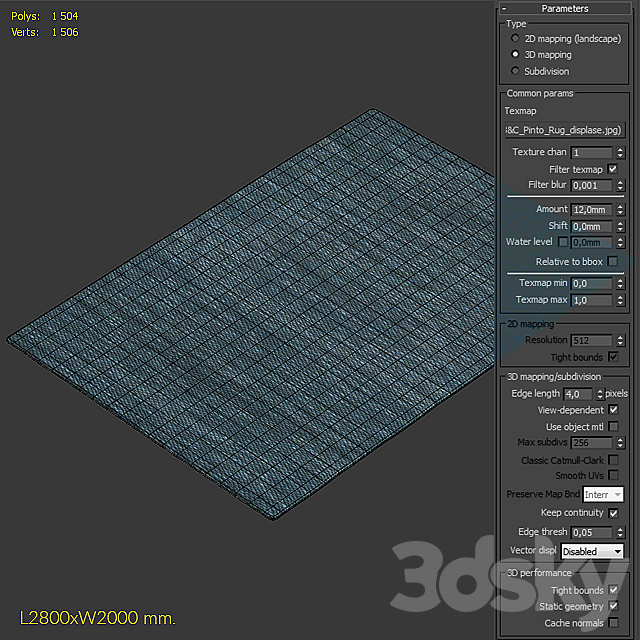
Task: Click the Texmap min spinner arrows
Action: click(x=620, y=283)
